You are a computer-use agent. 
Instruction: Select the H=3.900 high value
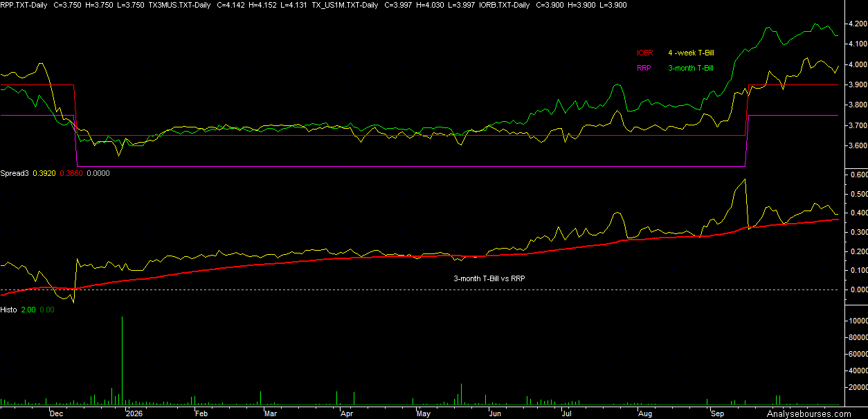(x=582, y=5)
